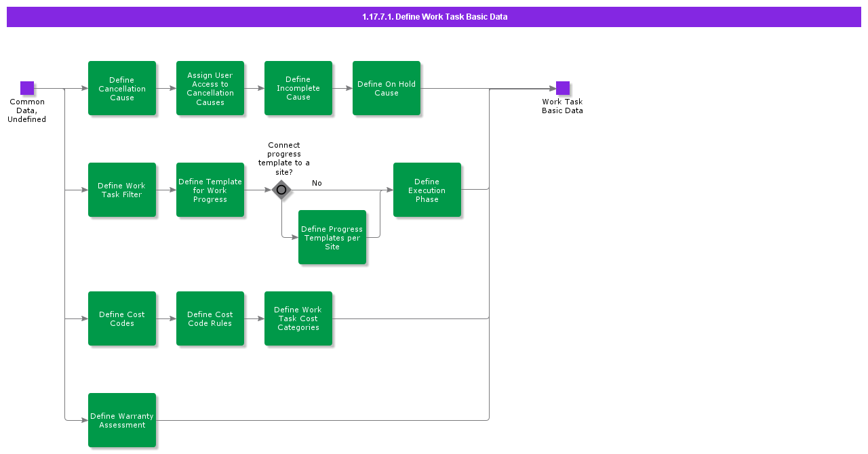Select the Define Work Task Filter step
This screenshot has height=454, width=868.
click(122, 190)
